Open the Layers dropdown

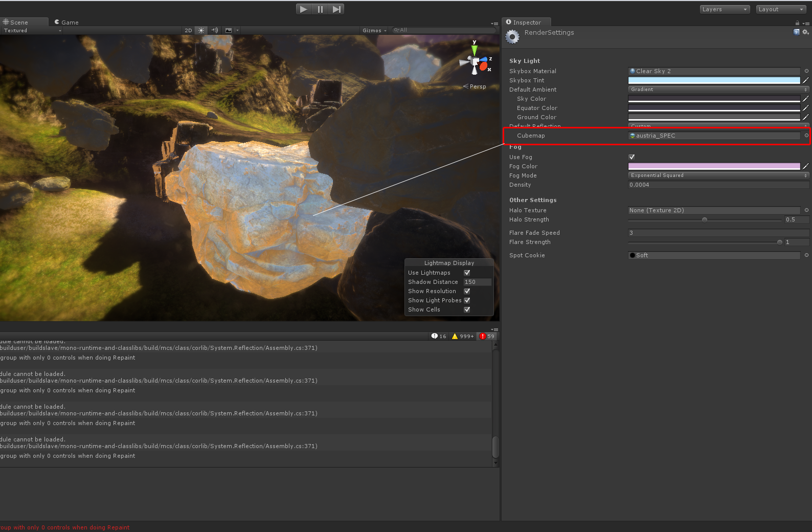(725, 9)
